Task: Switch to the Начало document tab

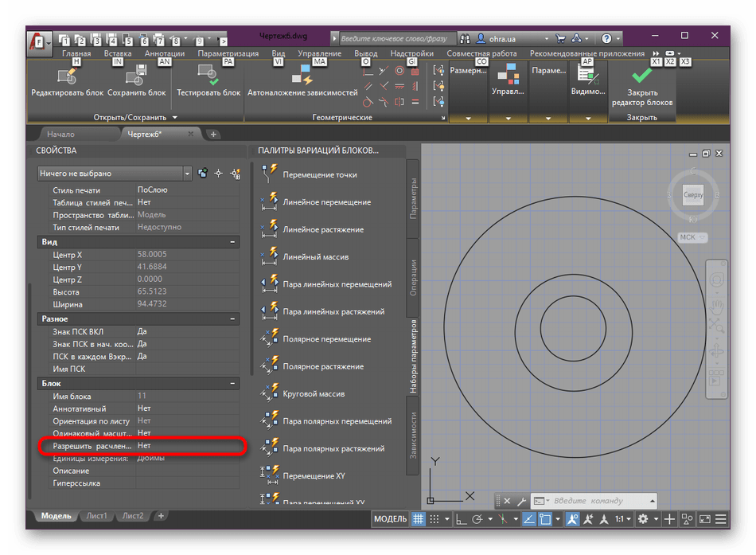Action: click(x=60, y=135)
